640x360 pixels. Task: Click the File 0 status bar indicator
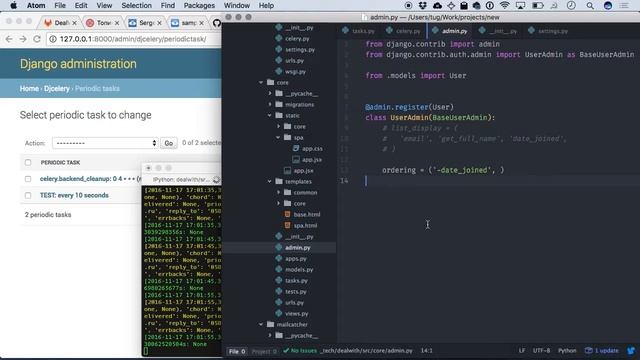click(x=237, y=351)
